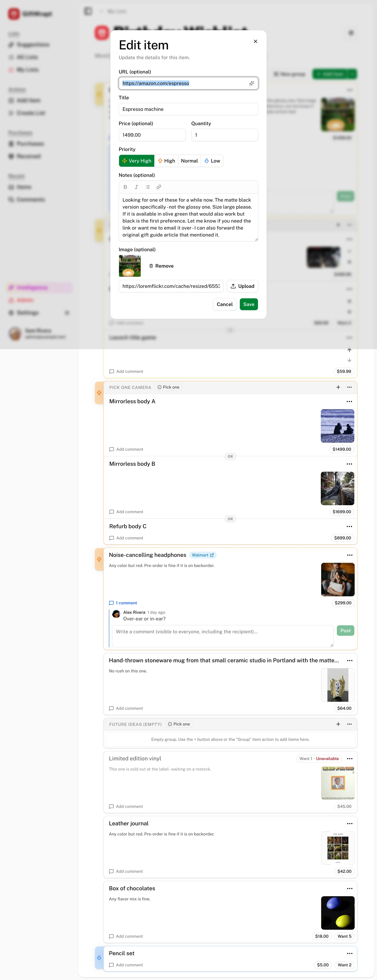This screenshot has width=377, height=980.
Task: Click the comment box under the headphones item
Action: (x=223, y=636)
